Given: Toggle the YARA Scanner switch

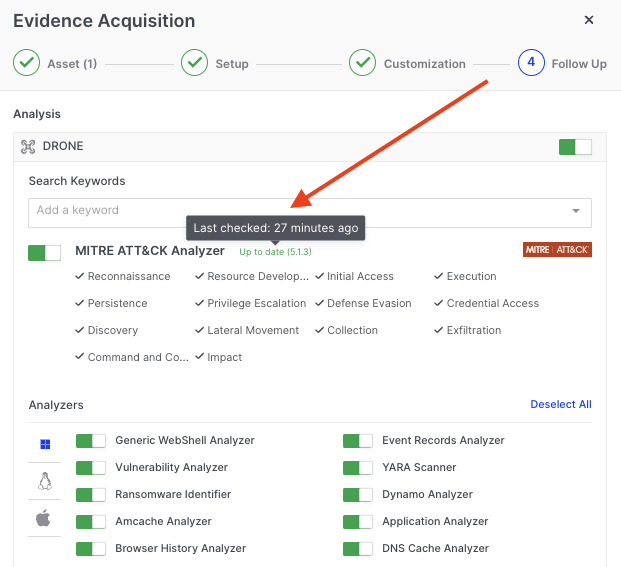Looking at the screenshot, I should pyautogui.click(x=358, y=468).
